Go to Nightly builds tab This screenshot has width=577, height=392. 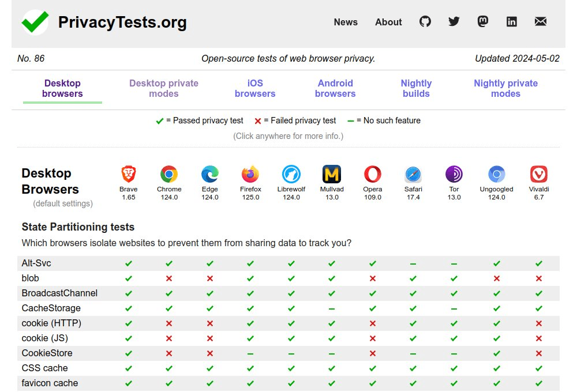point(416,89)
